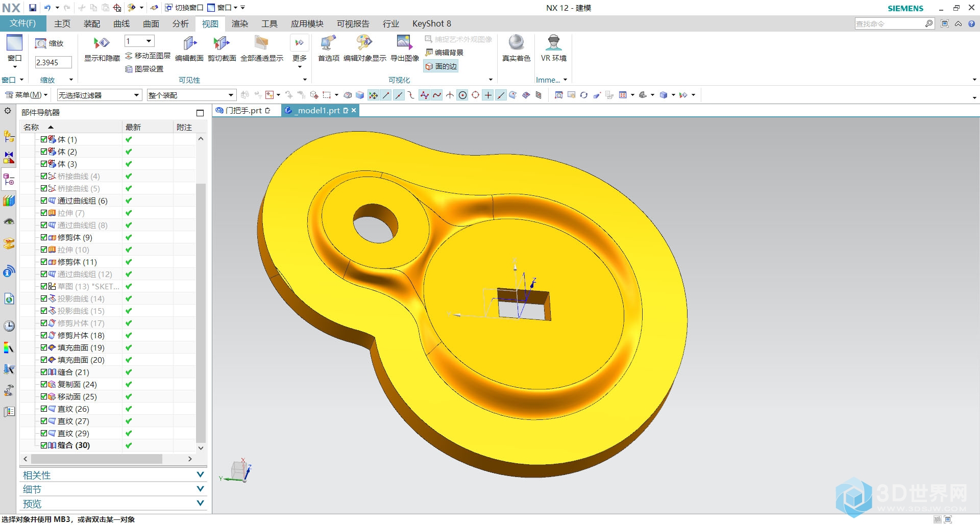980x525 pixels.
Task: Open the settings gear in resource bar
Action: tap(8, 111)
